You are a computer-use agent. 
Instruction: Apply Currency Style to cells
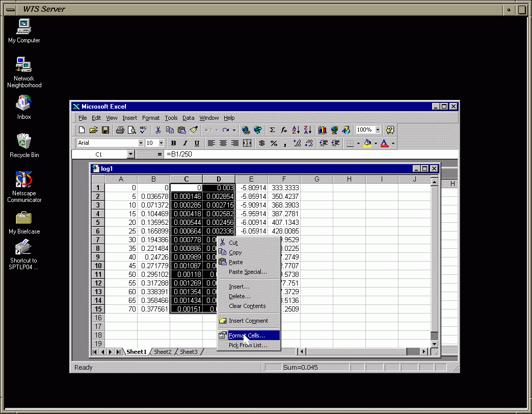click(262, 143)
